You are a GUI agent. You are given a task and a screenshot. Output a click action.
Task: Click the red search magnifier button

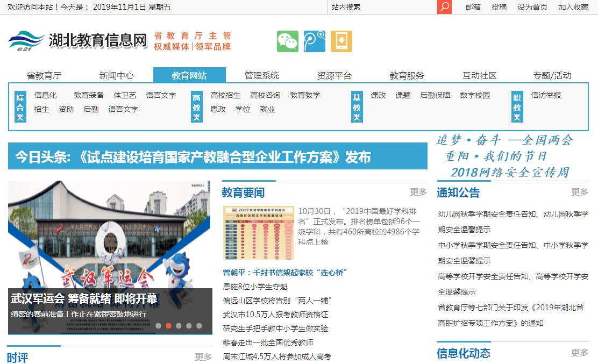click(444, 7)
